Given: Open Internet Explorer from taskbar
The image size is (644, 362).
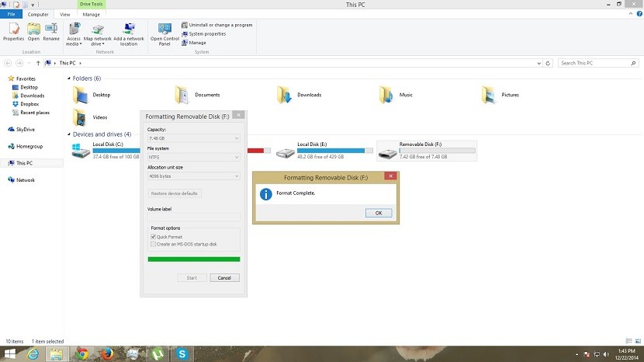Looking at the screenshot, I should click(33, 354).
